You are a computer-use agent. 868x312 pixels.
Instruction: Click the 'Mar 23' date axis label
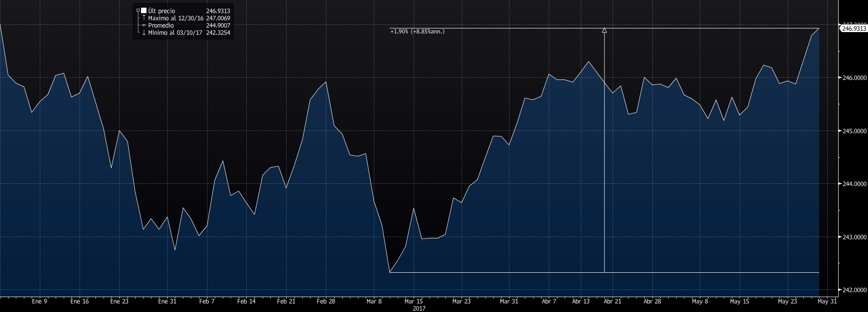click(462, 302)
